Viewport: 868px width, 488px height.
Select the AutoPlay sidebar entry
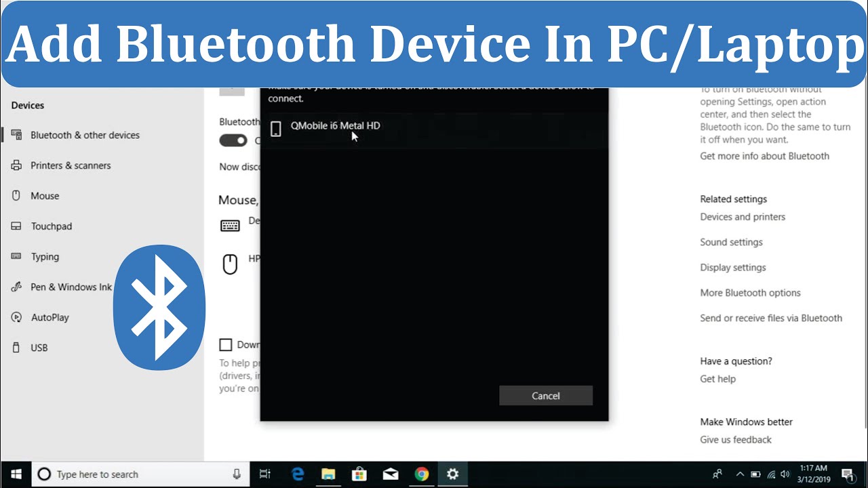point(50,317)
